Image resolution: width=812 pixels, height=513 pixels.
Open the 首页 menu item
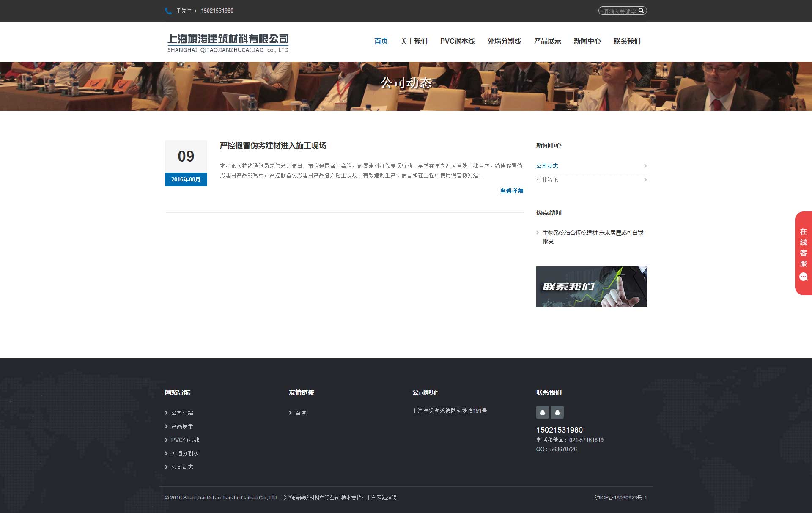[381, 41]
